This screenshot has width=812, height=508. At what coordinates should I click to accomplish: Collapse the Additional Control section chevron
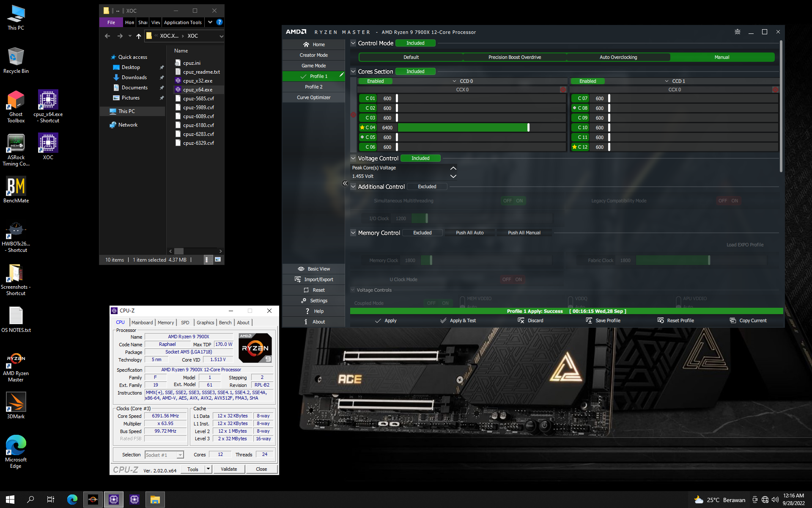point(353,187)
